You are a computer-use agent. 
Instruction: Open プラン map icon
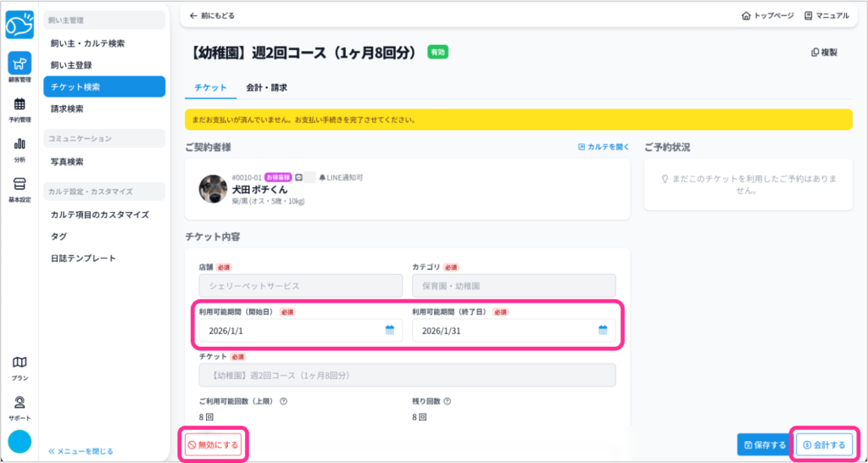[19, 366]
